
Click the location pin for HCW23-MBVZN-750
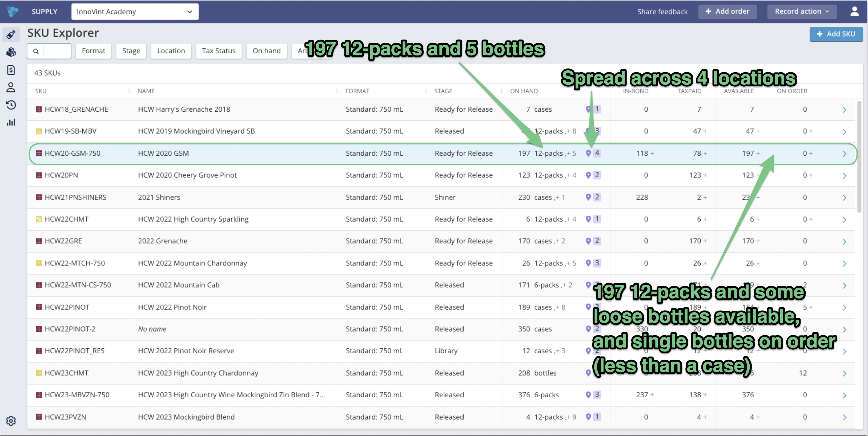click(588, 394)
